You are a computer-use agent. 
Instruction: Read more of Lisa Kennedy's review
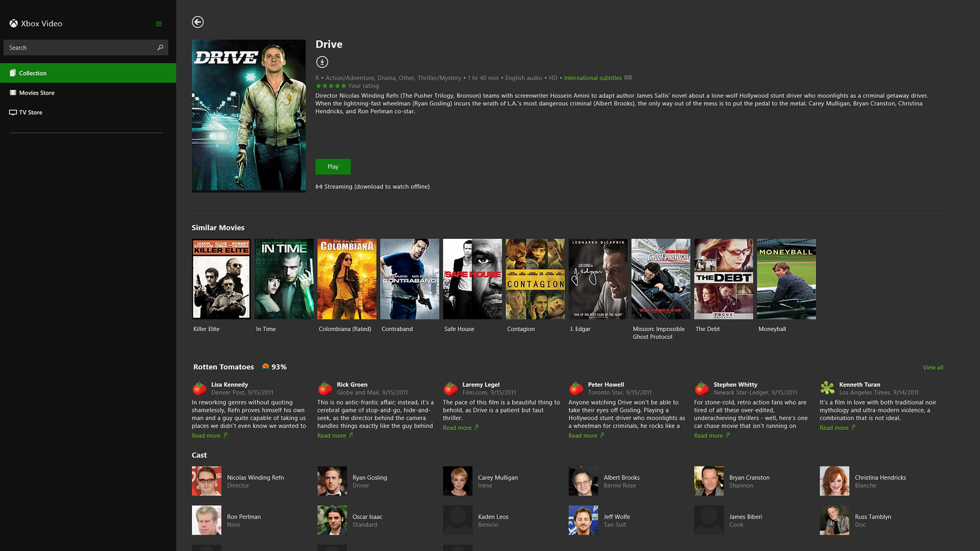(x=209, y=435)
